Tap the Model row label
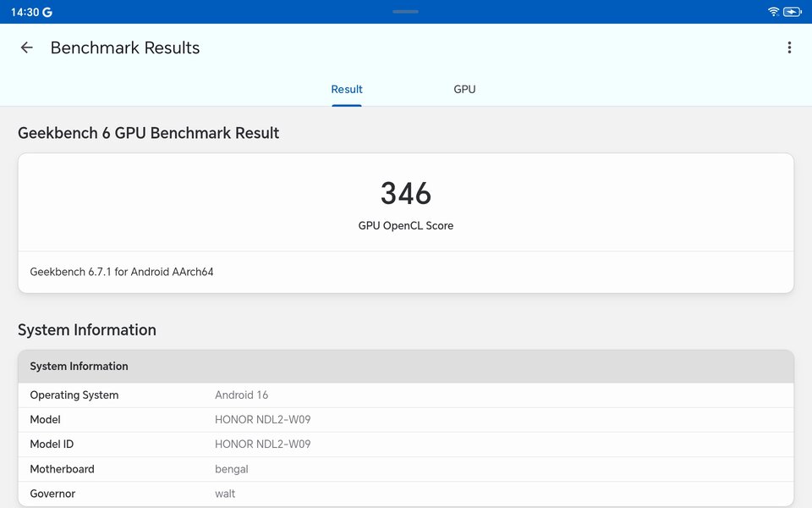This screenshot has height=508, width=812. pos(45,419)
